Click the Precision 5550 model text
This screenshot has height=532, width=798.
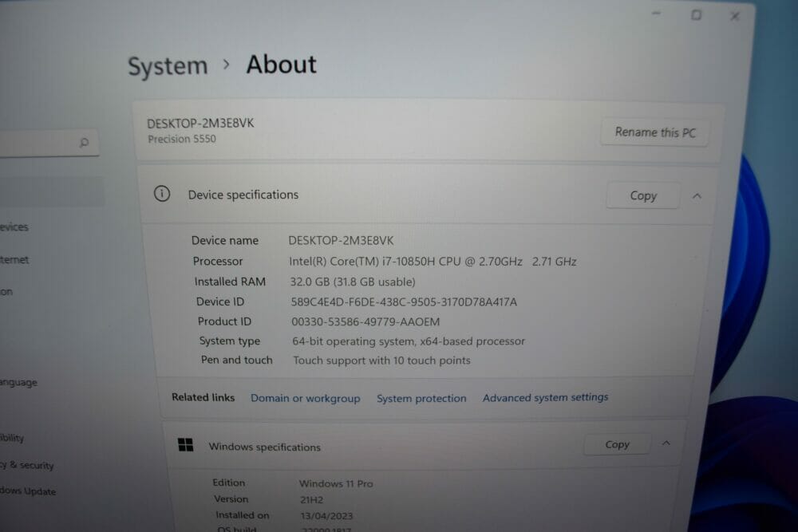tap(182, 139)
